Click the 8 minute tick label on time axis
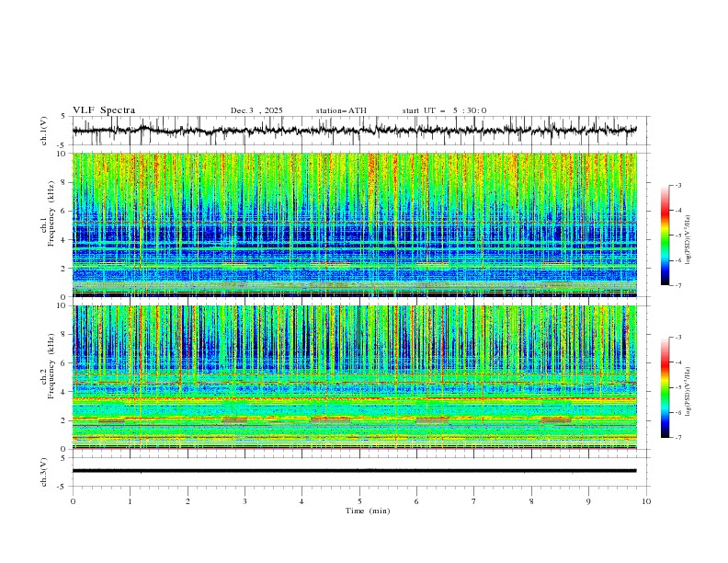This screenshot has width=728, height=563. [x=531, y=500]
